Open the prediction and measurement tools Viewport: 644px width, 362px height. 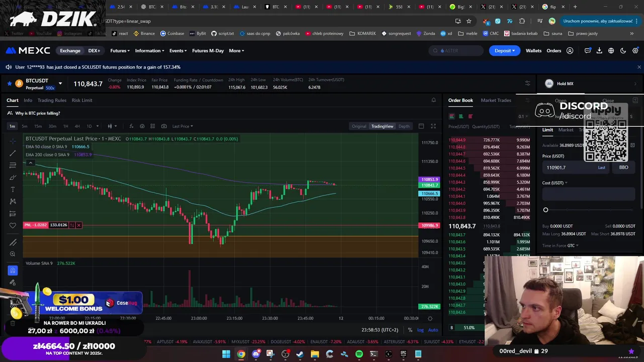(x=13, y=213)
